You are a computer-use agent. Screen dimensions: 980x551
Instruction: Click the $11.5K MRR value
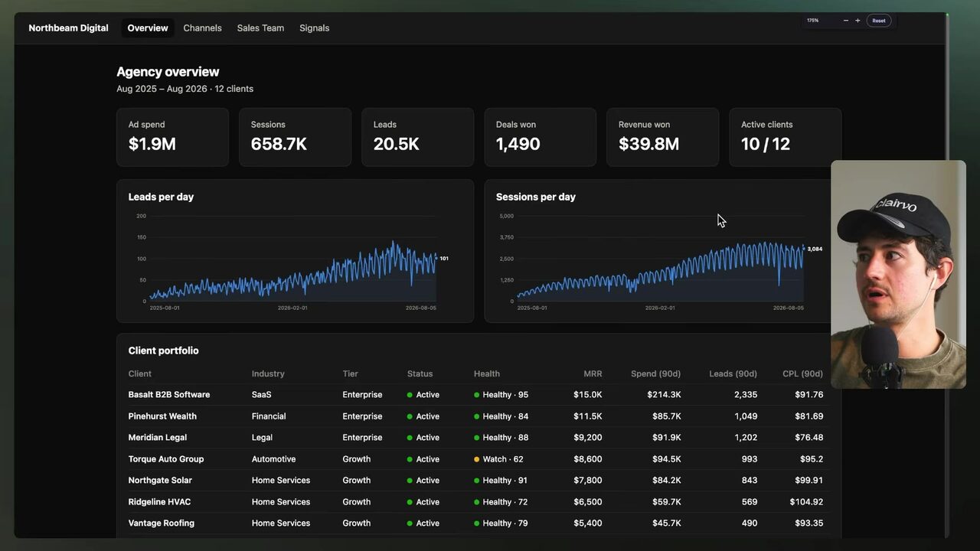588,416
